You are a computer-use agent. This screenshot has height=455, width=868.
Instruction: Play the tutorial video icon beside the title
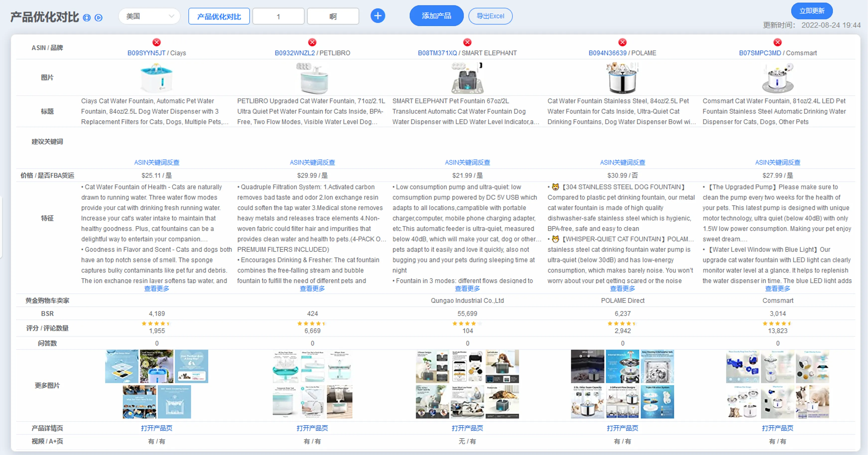98,17
